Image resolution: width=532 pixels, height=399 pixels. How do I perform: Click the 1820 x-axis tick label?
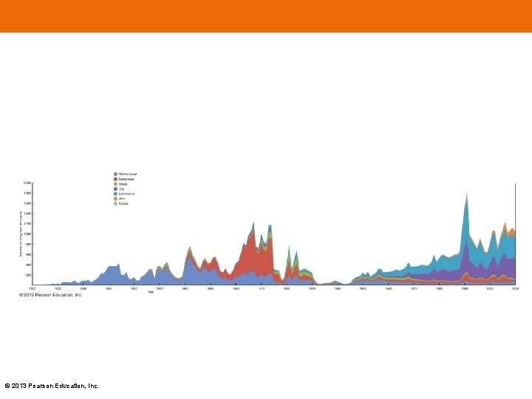coord(33,288)
